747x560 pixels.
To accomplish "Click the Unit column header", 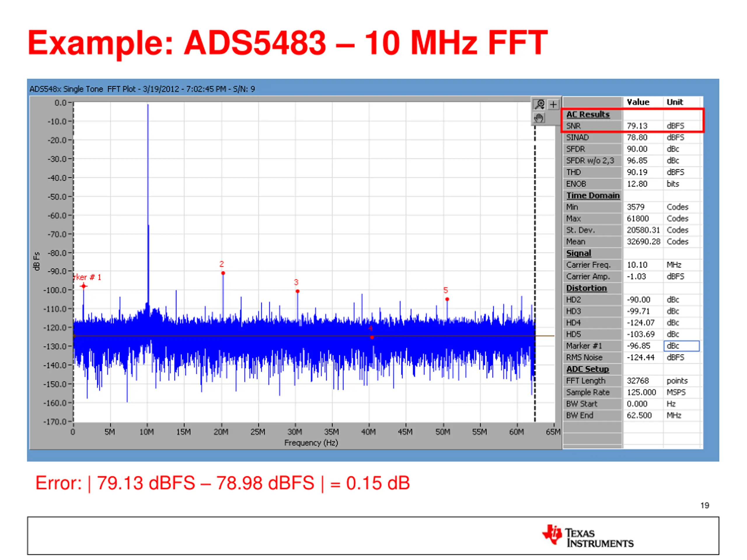I will [x=674, y=102].
